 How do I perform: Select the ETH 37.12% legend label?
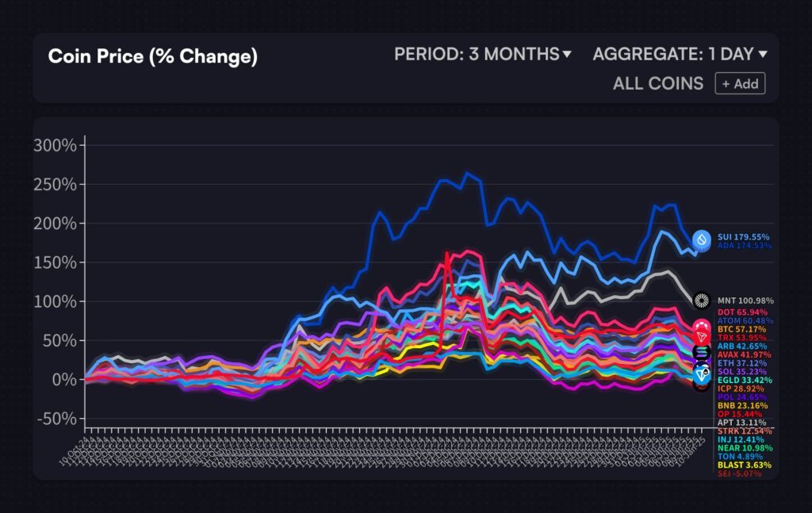click(742, 363)
